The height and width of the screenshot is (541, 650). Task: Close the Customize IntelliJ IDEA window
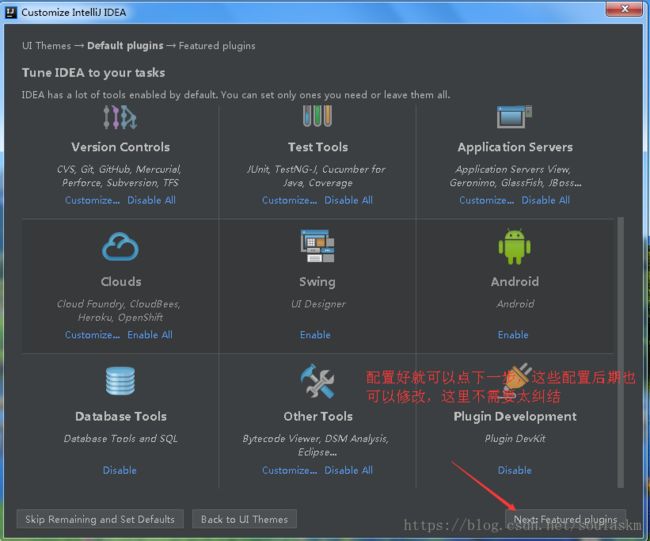point(625,9)
